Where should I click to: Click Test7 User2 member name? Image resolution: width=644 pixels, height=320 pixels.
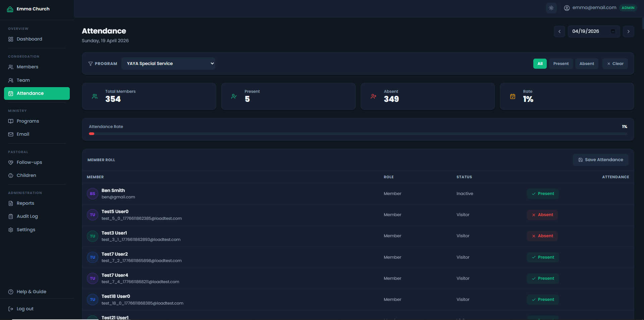pyautogui.click(x=115, y=254)
